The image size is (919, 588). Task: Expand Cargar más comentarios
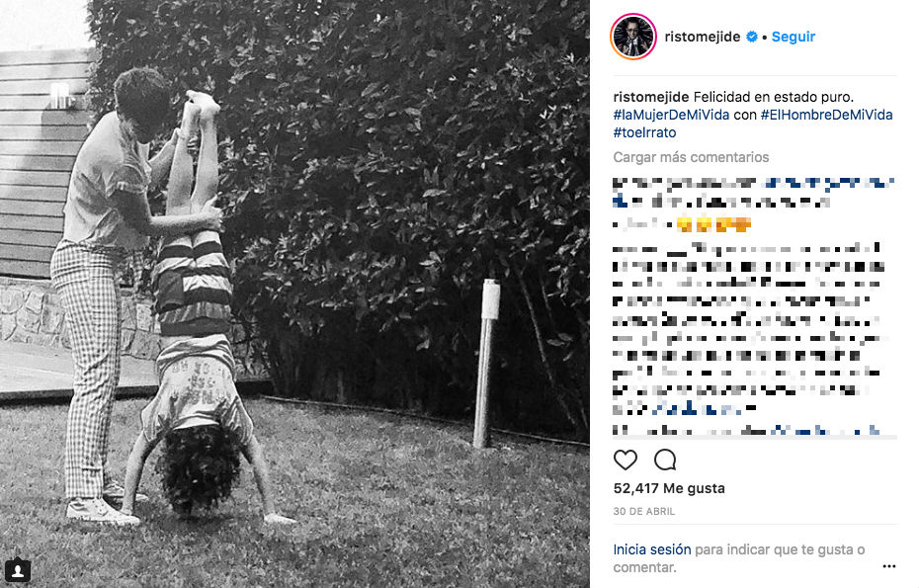691,157
